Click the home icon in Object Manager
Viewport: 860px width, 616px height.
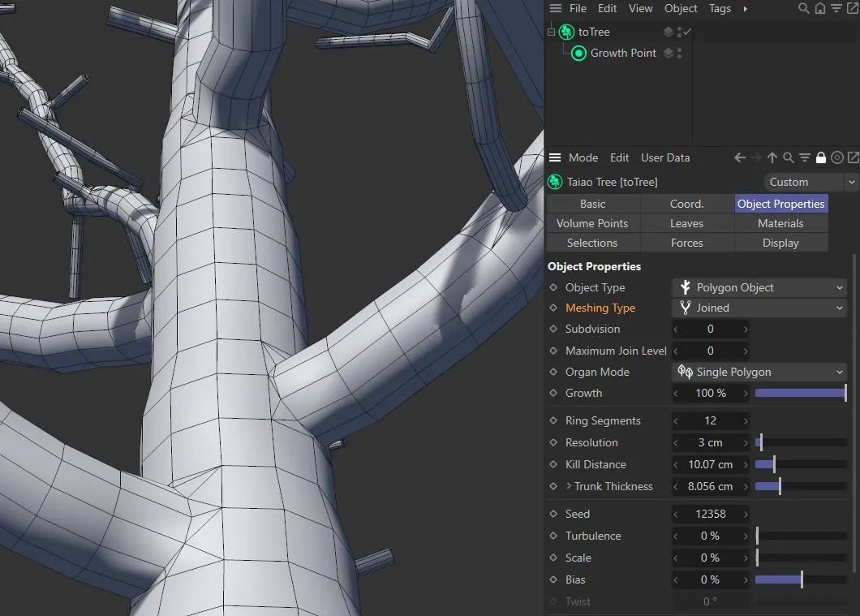coord(820,9)
